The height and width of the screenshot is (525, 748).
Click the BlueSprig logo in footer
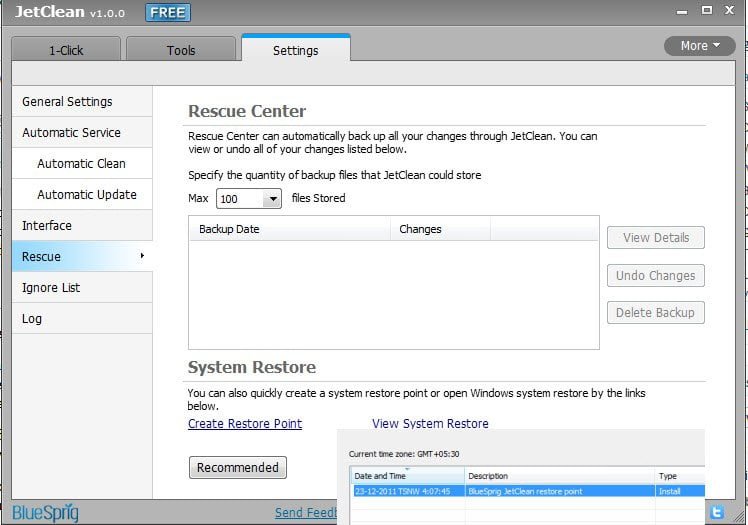pyautogui.click(x=45, y=513)
